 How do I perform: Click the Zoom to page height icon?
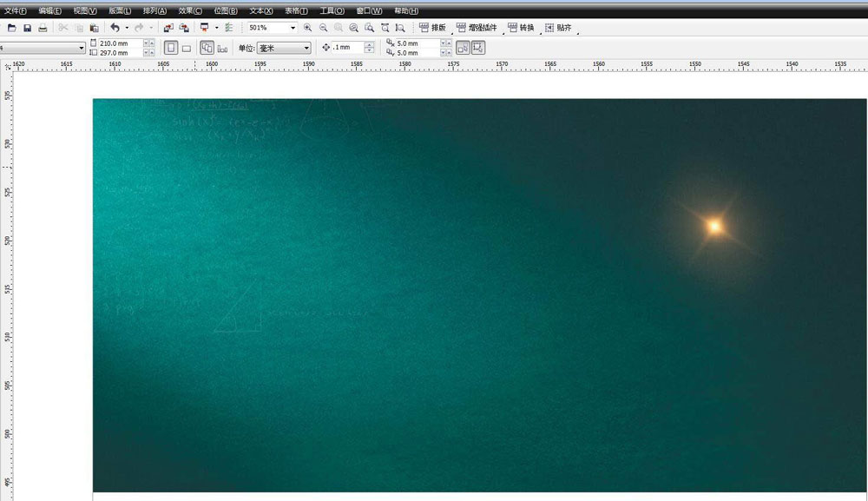(400, 28)
